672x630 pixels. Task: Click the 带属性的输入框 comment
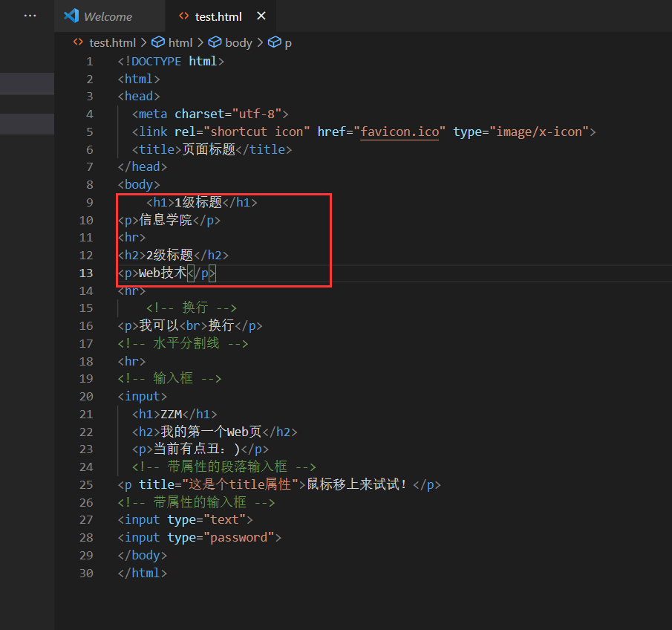(x=196, y=502)
